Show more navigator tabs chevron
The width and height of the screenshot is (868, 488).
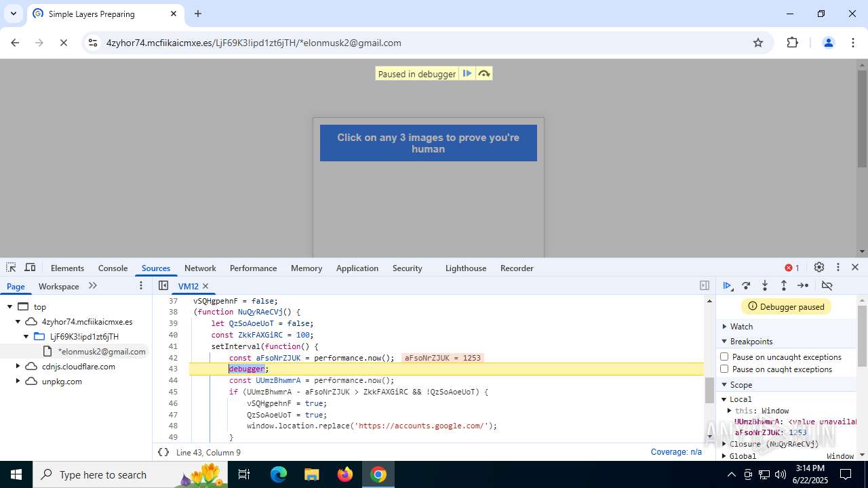coord(93,286)
